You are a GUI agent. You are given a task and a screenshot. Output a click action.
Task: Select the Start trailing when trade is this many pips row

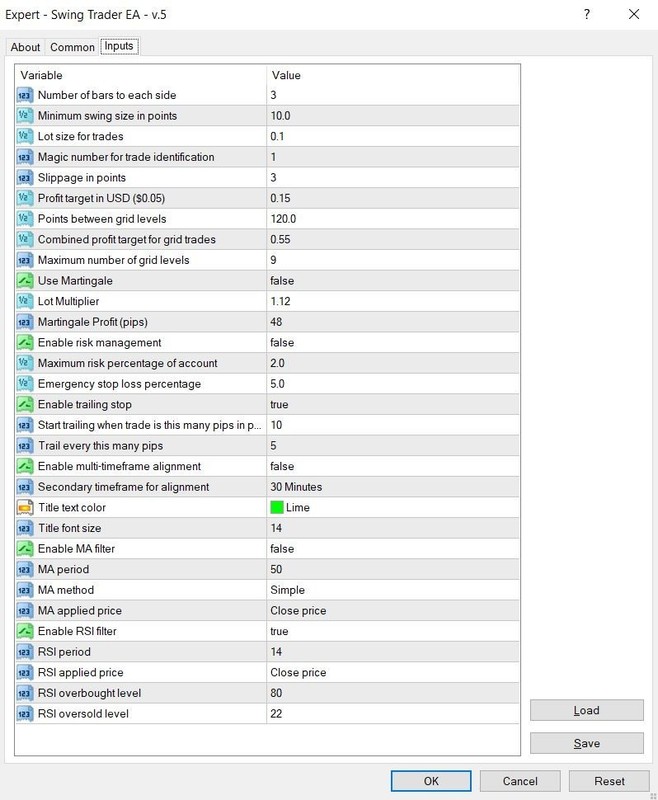[267, 425]
